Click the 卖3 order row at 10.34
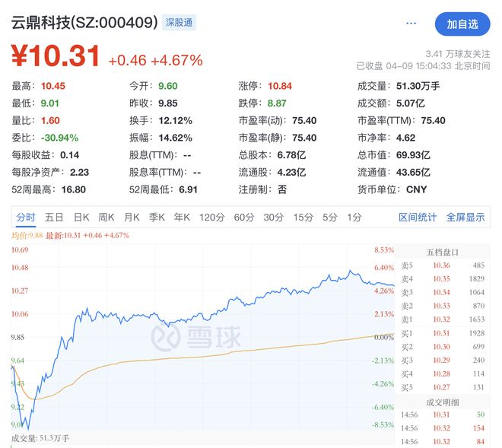Viewport: 502px width, 448px height. click(x=443, y=292)
